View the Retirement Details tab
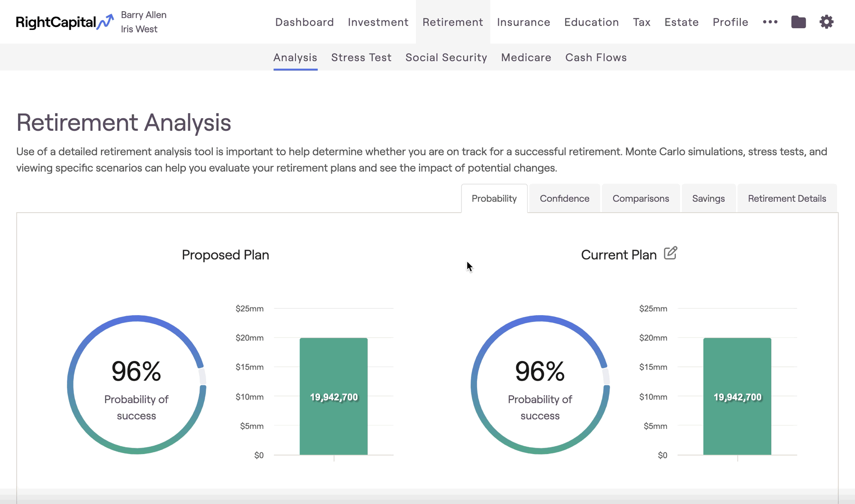855x504 pixels. pyautogui.click(x=787, y=199)
